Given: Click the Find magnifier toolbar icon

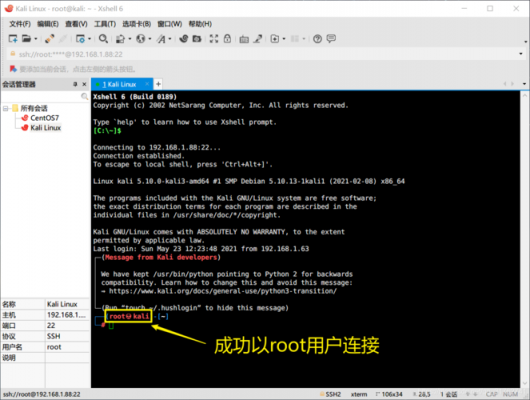Looking at the screenshot, I should (x=103, y=39).
